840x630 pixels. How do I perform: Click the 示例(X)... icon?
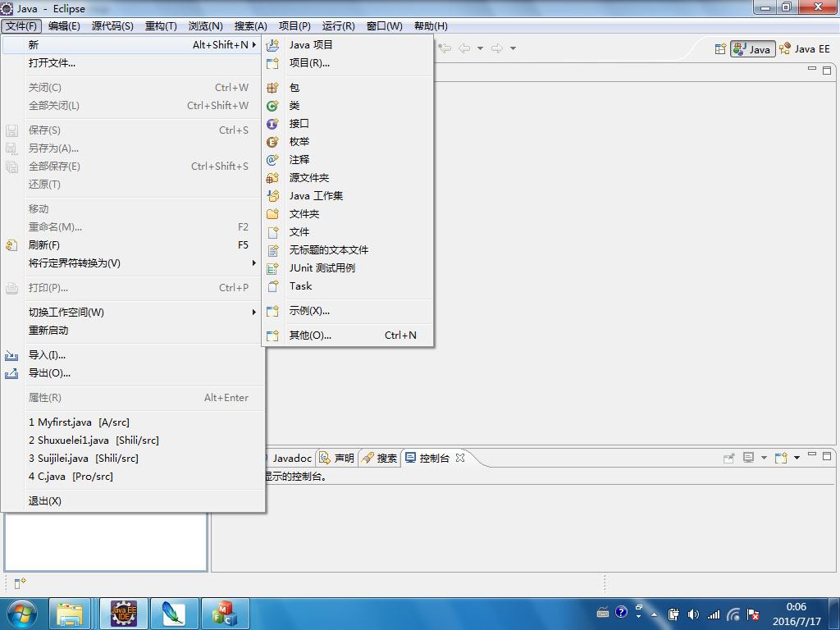272,311
